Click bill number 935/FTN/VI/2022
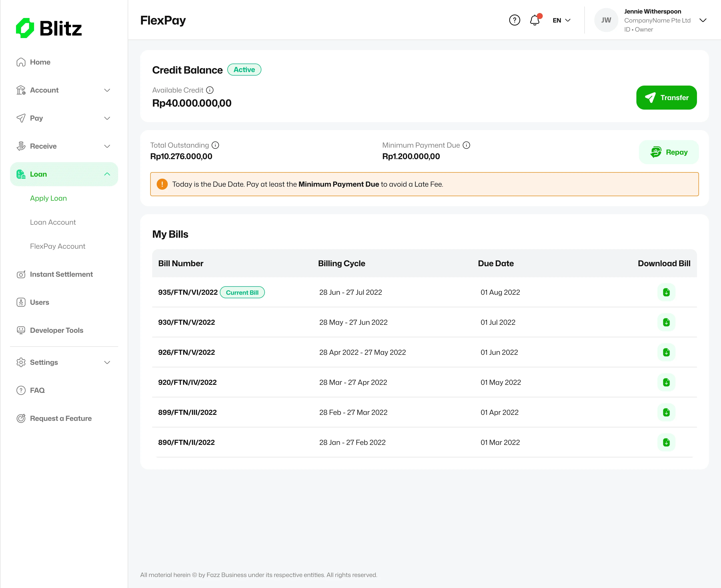The image size is (721, 588). [188, 292]
